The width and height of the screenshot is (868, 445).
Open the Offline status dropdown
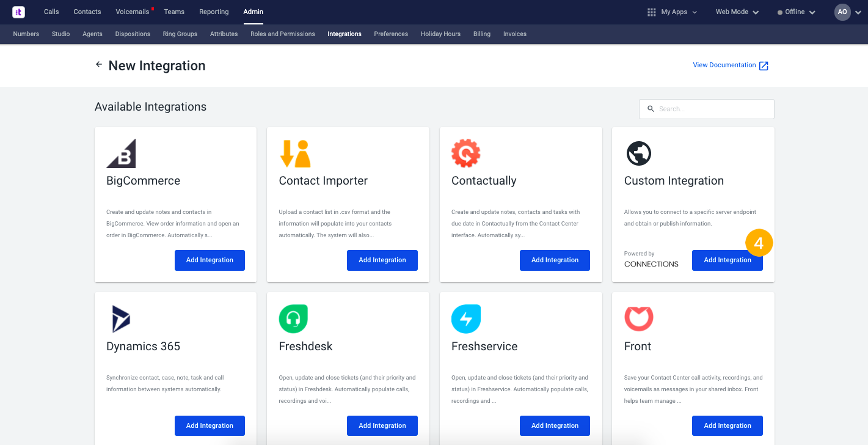[x=797, y=12]
